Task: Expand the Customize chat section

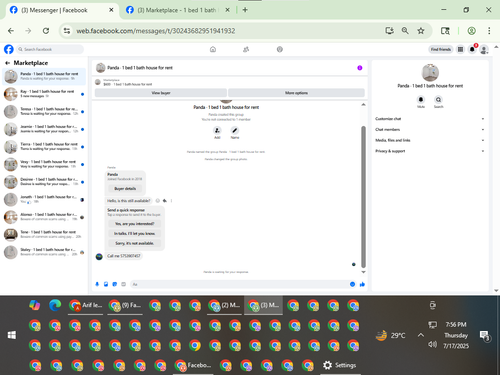Action: 430,119
